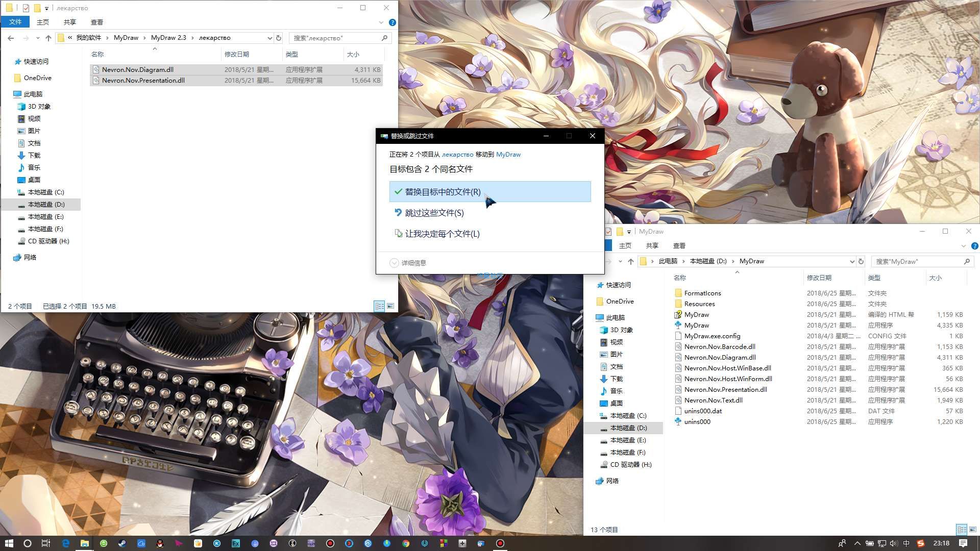
Task: Choose 替换目标中的文件(R) in the dialog
Action: [x=490, y=192]
